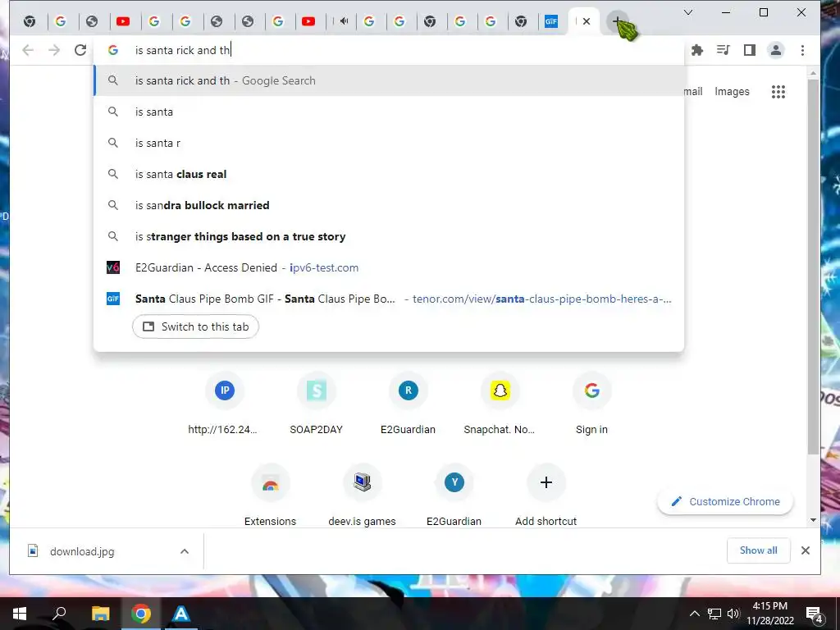Viewport: 840px width, 630px height.
Task: Open the http://162.24... shortcut
Action: [x=225, y=404]
